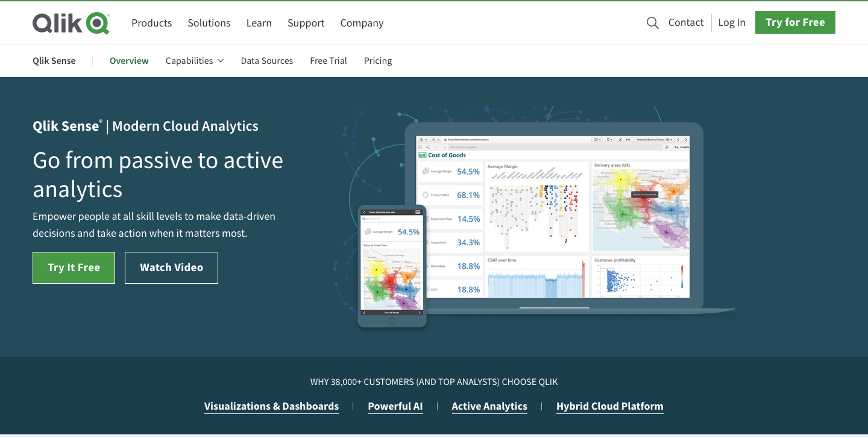Follow the Powerful AI link
The width and height of the screenshot is (868, 438).
395,406
